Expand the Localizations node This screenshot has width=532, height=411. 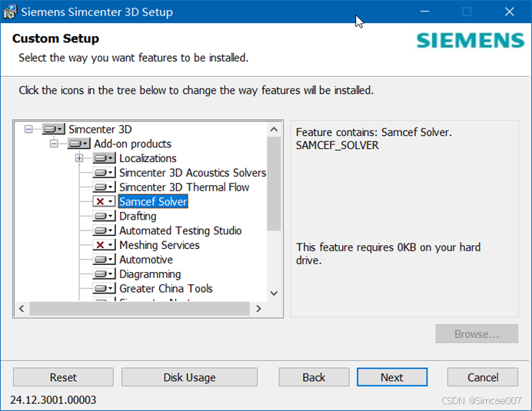[x=79, y=158]
